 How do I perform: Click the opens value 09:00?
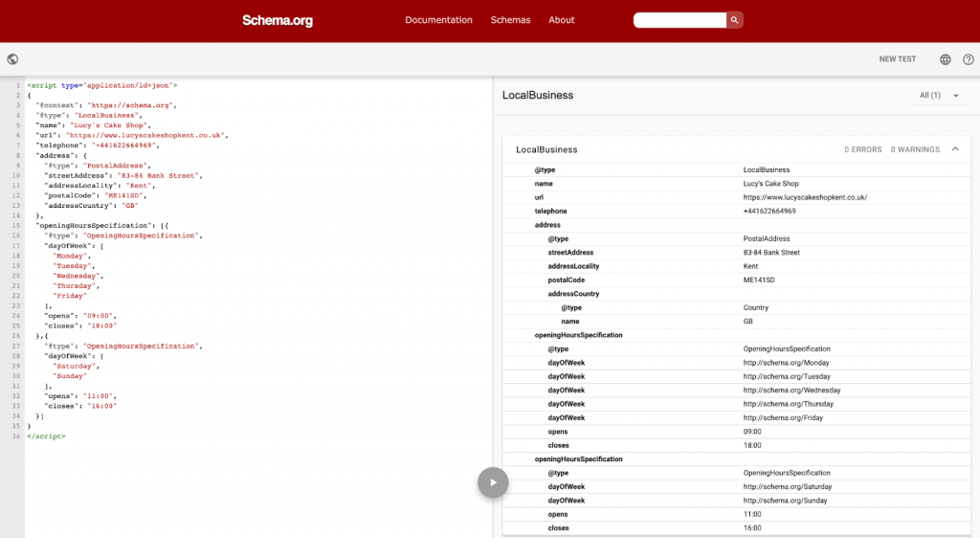[x=752, y=432]
